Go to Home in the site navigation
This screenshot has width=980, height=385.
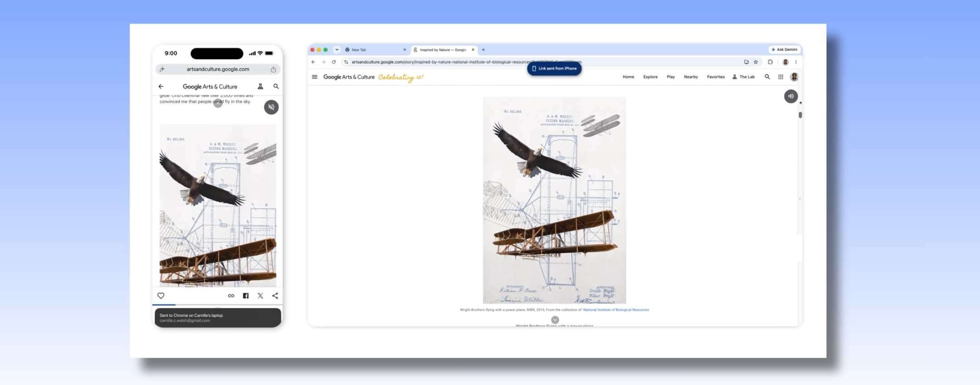pyautogui.click(x=628, y=77)
